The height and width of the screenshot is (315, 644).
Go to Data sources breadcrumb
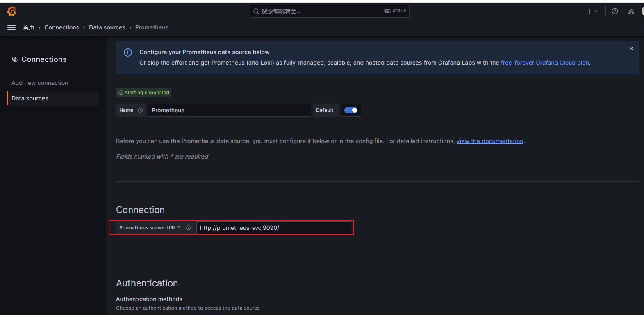(107, 27)
